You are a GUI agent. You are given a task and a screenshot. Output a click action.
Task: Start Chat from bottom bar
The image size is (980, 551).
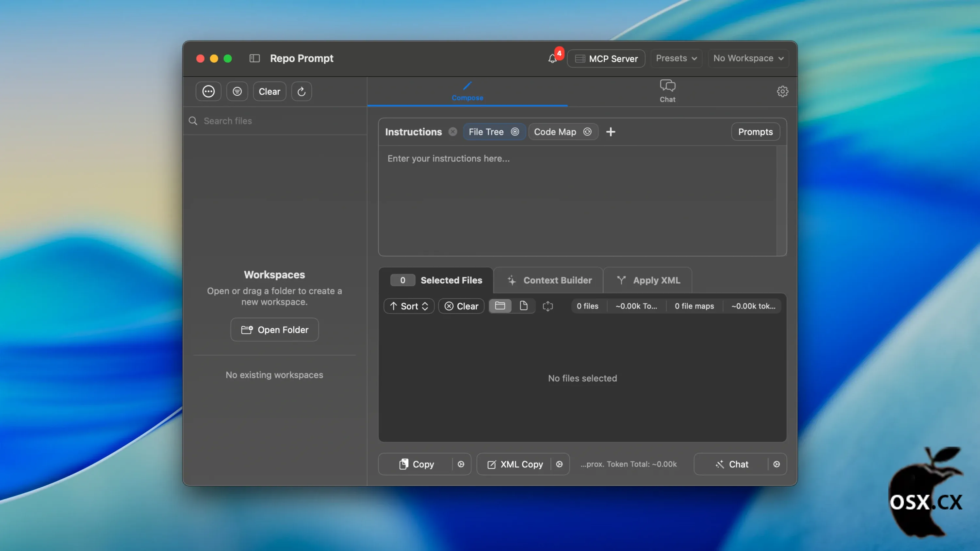(x=732, y=464)
